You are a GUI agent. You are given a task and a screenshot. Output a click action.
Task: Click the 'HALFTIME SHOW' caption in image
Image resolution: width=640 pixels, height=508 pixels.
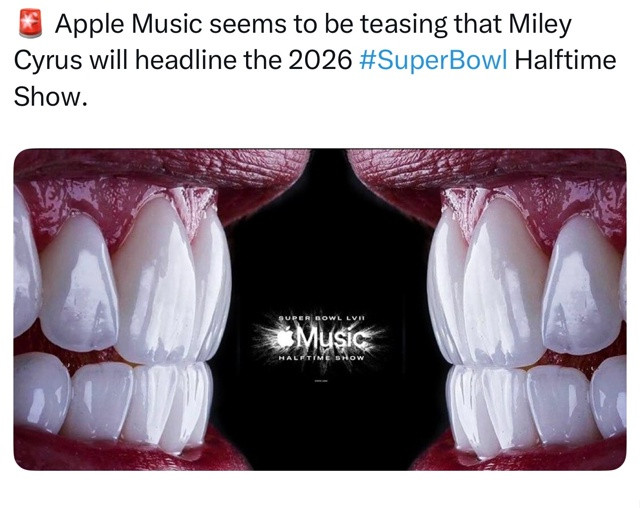(321, 358)
